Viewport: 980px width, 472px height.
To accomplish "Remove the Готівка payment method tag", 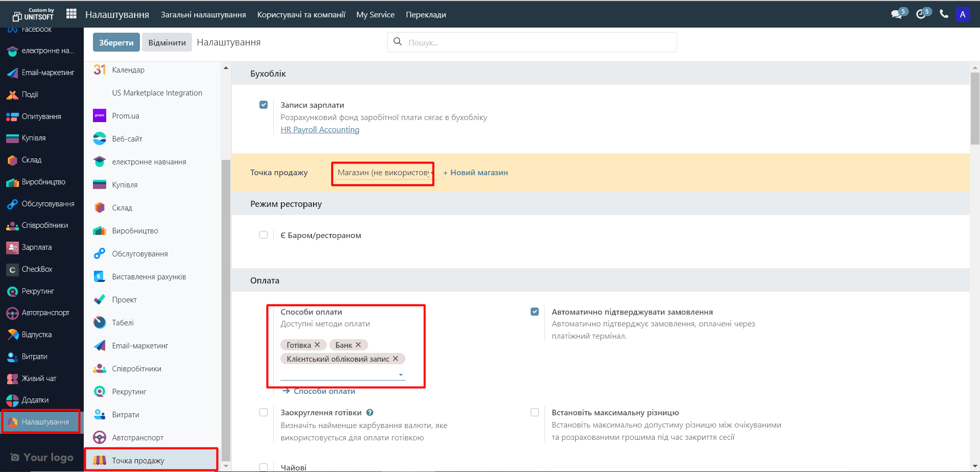I will point(317,345).
